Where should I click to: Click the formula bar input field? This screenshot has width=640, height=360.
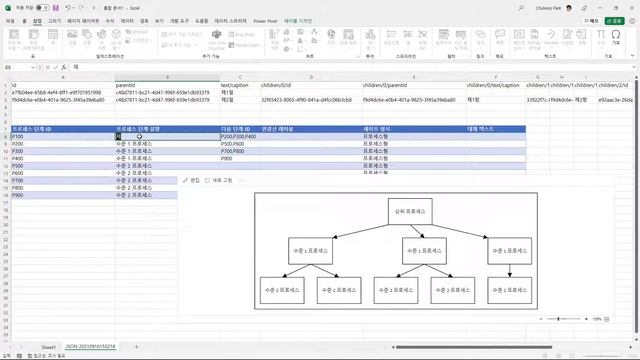(x=351, y=67)
